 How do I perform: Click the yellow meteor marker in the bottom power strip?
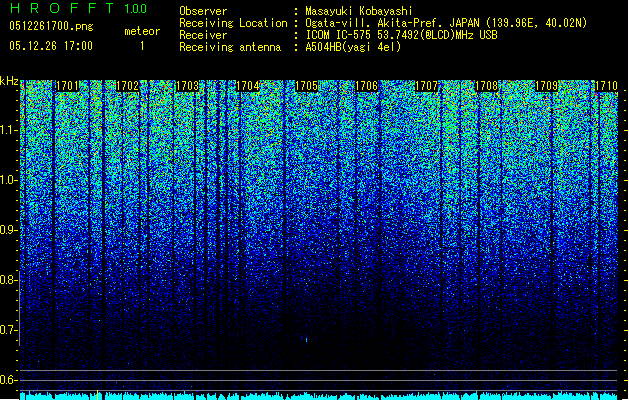tap(97, 395)
